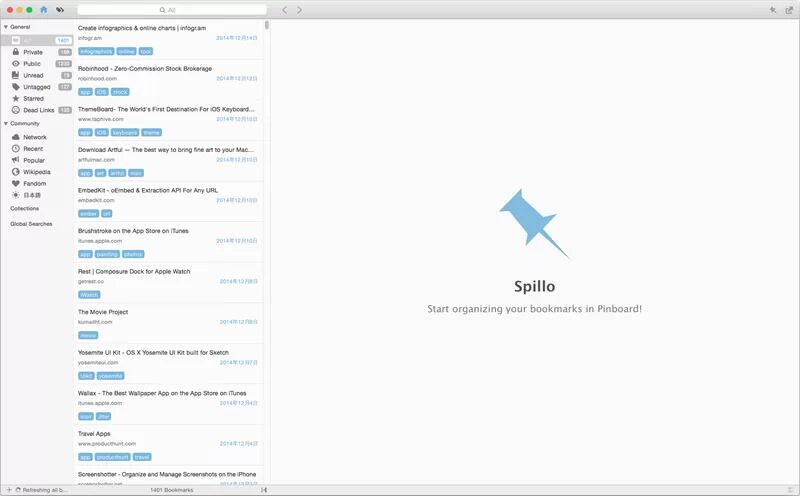The image size is (800, 496).
Task: Click the Recent clock icon
Action: [16, 148]
